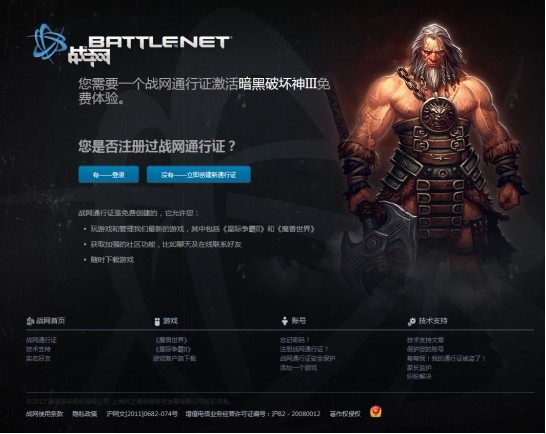Click the police badge icon in footer
546x434 pixels.
click(375, 412)
